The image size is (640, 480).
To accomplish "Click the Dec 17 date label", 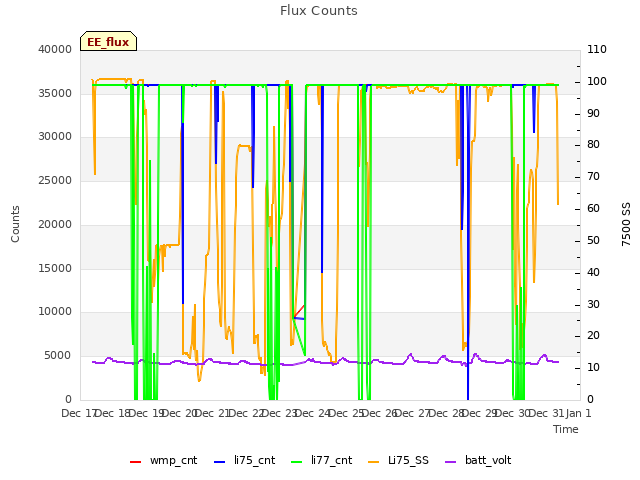I will [x=78, y=413].
